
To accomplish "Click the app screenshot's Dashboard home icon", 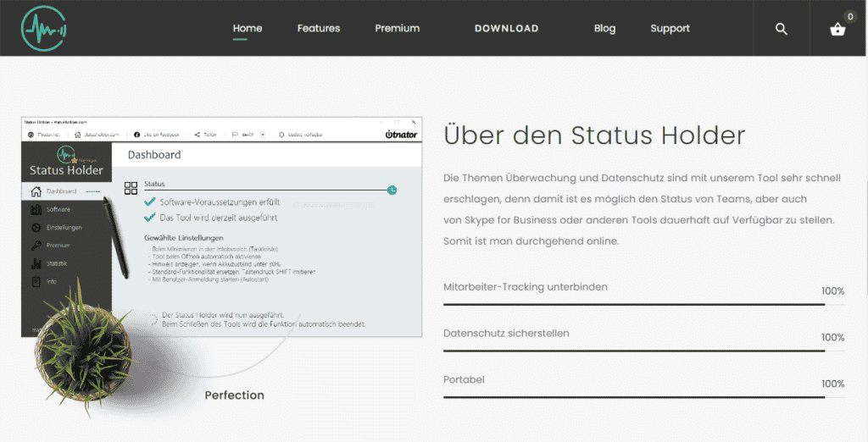I will click(x=36, y=191).
